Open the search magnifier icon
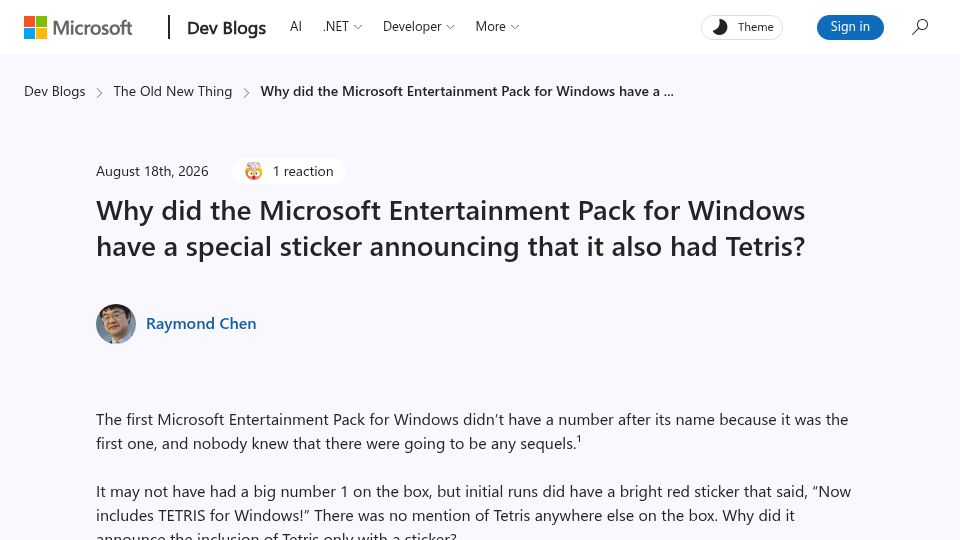Viewport: 960px width, 540px height. tap(920, 27)
